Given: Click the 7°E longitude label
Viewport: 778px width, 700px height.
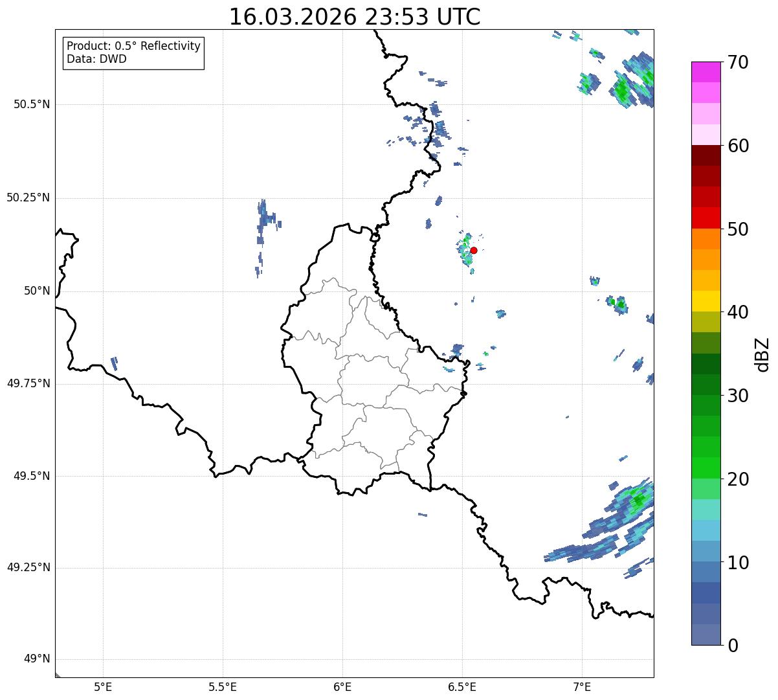Looking at the screenshot, I should [x=582, y=686].
